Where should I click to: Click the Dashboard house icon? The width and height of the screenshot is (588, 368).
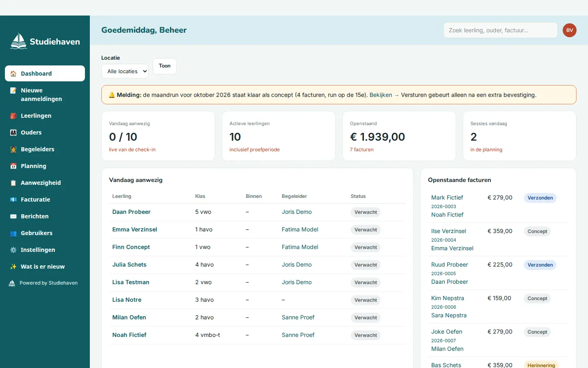pos(13,74)
